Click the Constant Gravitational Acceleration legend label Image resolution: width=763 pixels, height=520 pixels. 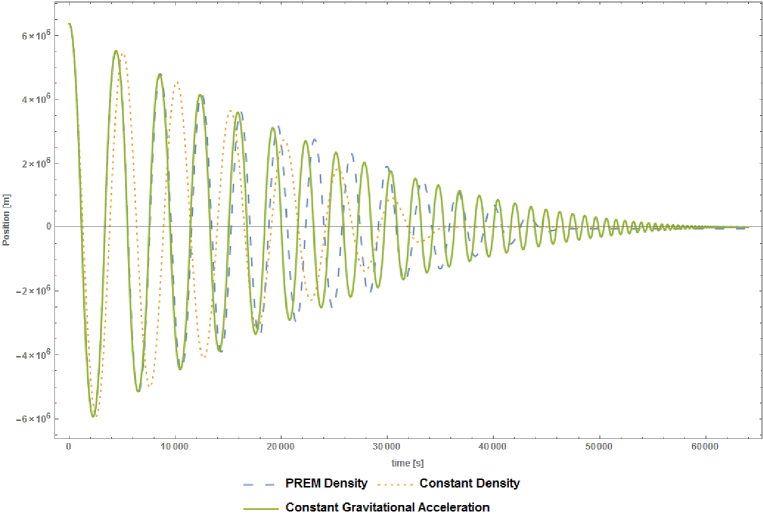pyautogui.click(x=388, y=507)
